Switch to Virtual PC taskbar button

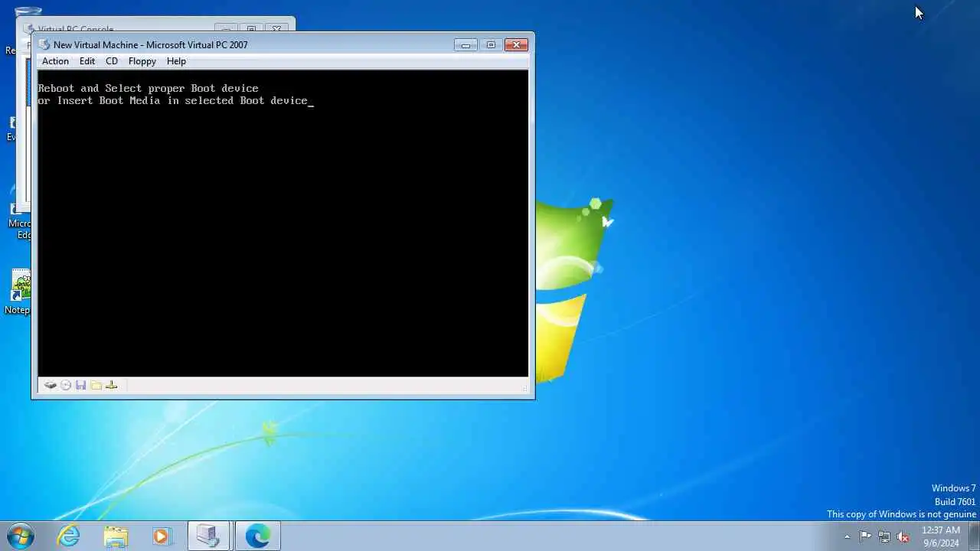pos(209,536)
